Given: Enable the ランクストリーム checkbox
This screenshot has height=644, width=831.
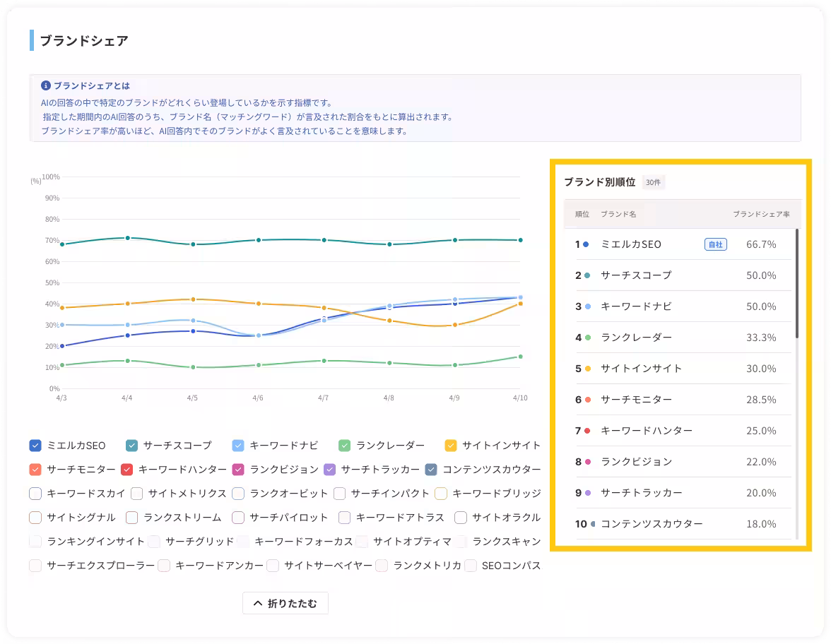Looking at the screenshot, I should point(132,518).
